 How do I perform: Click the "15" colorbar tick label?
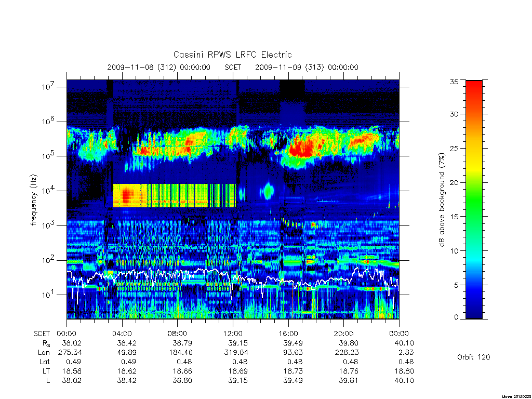[x=454, y=217]
